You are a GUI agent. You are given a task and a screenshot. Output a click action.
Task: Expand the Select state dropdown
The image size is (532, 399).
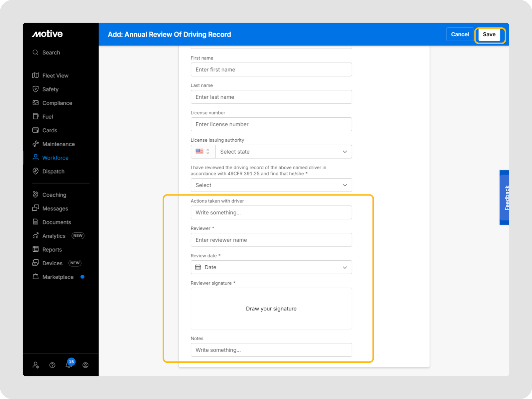point(283,152)
